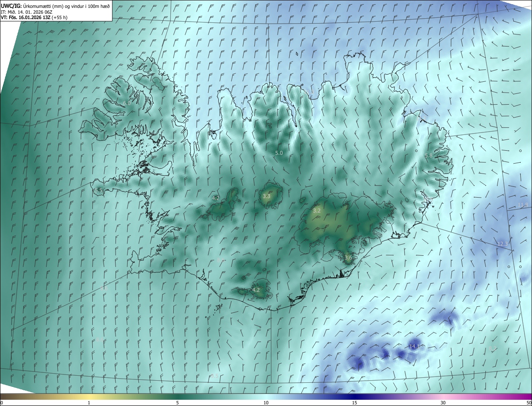Click the 1 tick label on the legend
Viewport: 532px width, 406px height.
[x=89, y=403]
